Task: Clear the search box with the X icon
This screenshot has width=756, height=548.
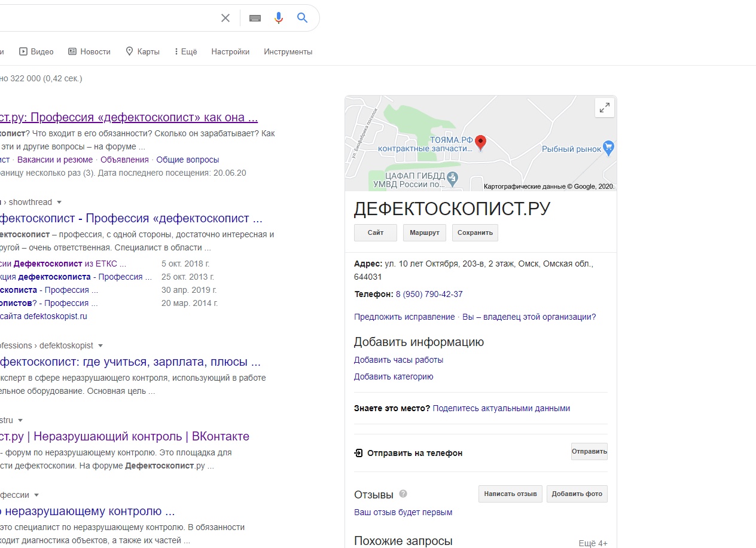Action: pyautogui.click(x=225, y=18)
